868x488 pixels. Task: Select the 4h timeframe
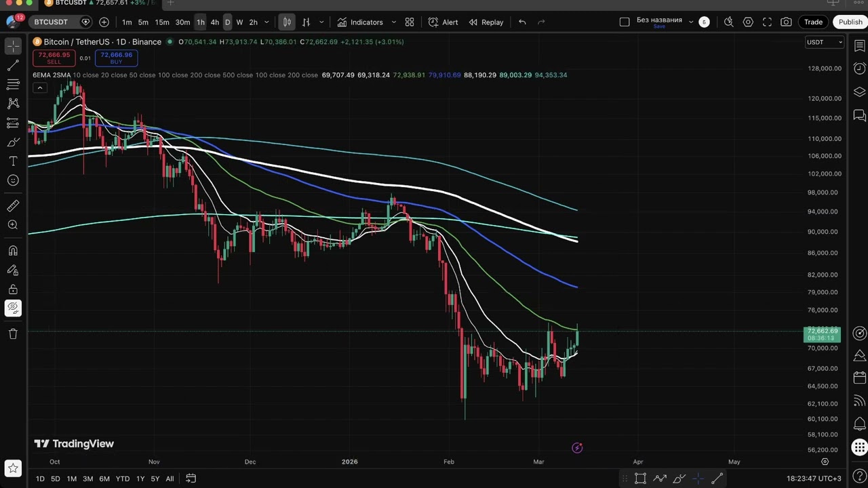click(x=214, y=22)
